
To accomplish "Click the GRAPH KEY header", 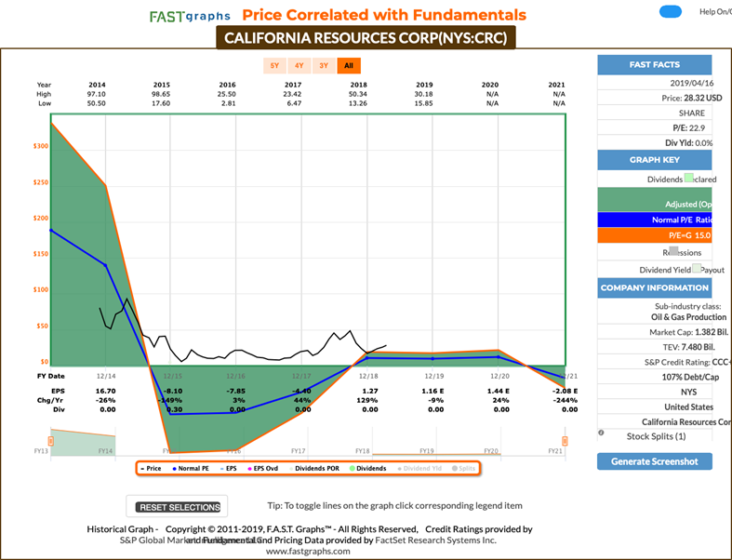I will [655, 160].
